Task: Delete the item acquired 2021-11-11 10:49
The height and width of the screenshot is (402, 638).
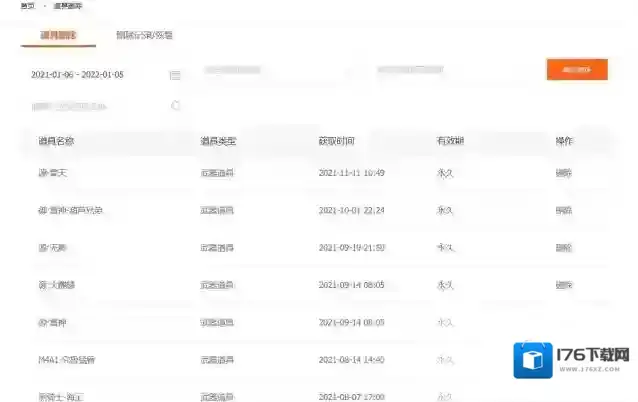Action: click(x=564, y=173)
